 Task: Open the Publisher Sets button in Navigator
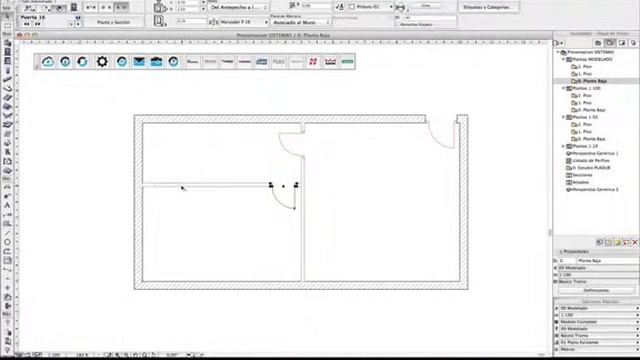click(633, 43)
